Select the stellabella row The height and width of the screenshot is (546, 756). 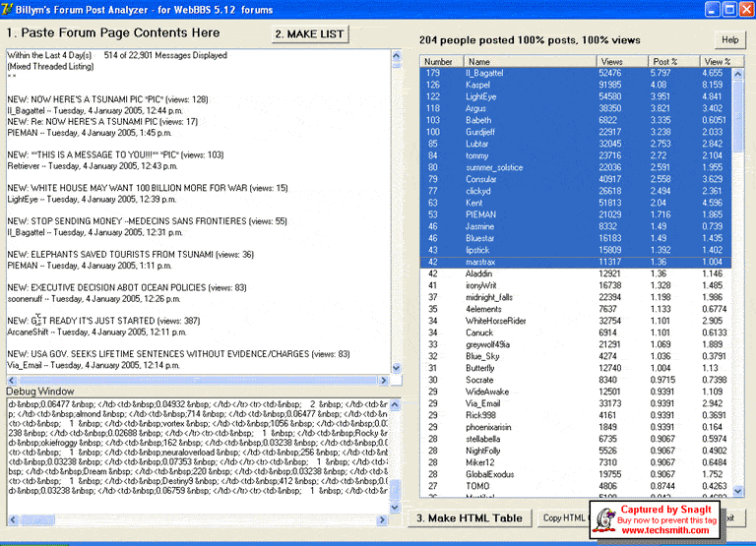pos(576,439)
